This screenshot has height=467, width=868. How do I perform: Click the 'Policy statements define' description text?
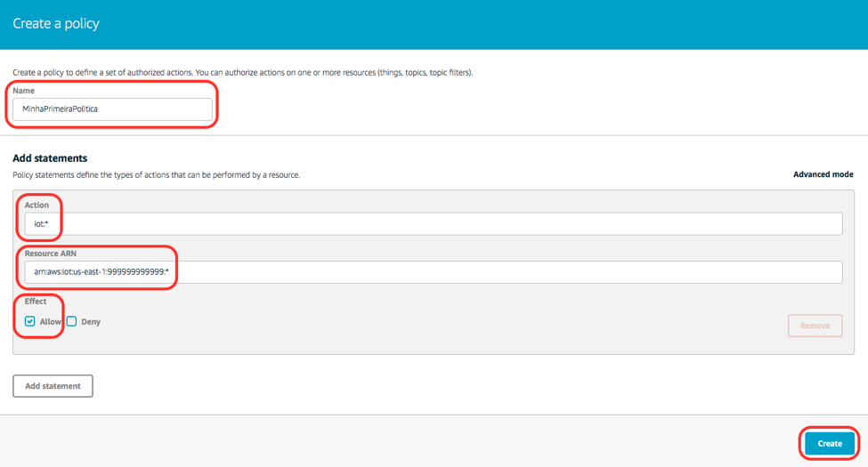tap(156, 175)
